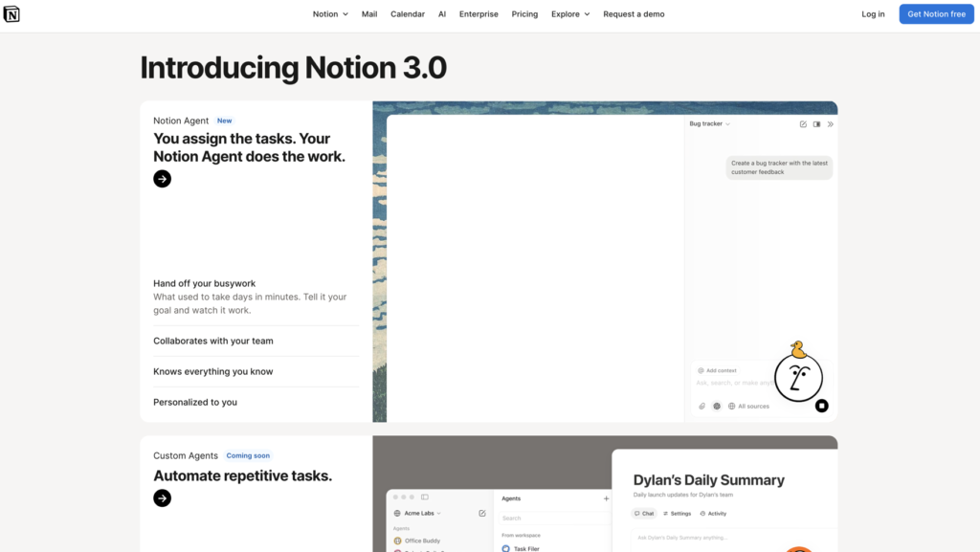Image resolution: width=980 pixels, height=552 pixels.
Task: Click the Log in link
Action: pyautogui.click(x=873, y=14)
